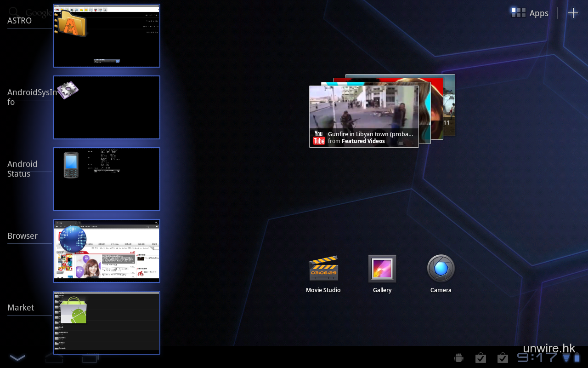Image resolution: width=588 pixels, height=368 pixels.
Task: Expand the status panel via the clock
Action: tap(537, 358)
